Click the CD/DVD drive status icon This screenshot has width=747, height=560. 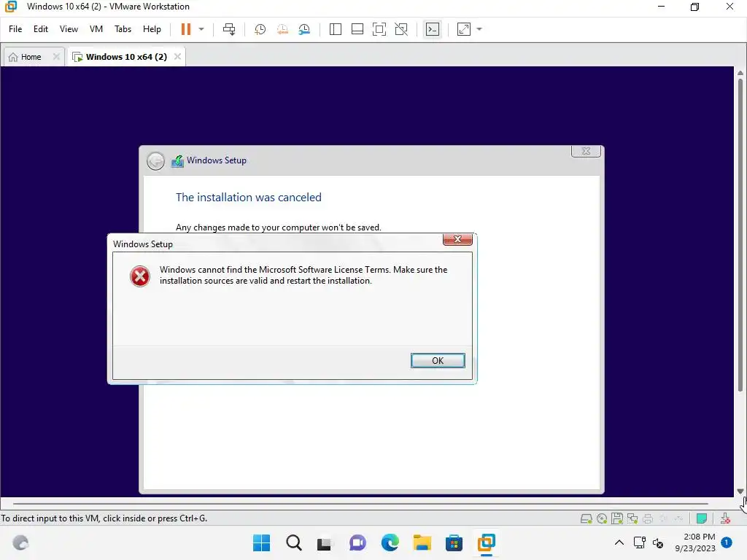[x=602, y=518]
